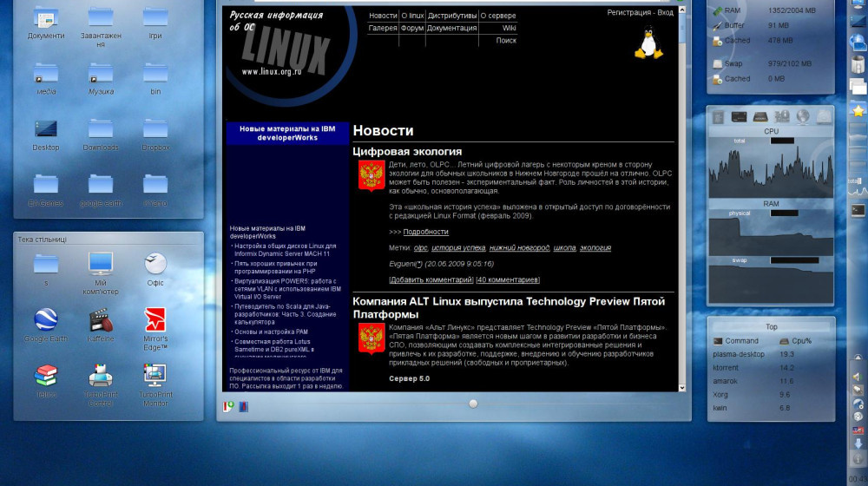Select amarok row in Top widget
868x486 pixels.
click(771, 381)
